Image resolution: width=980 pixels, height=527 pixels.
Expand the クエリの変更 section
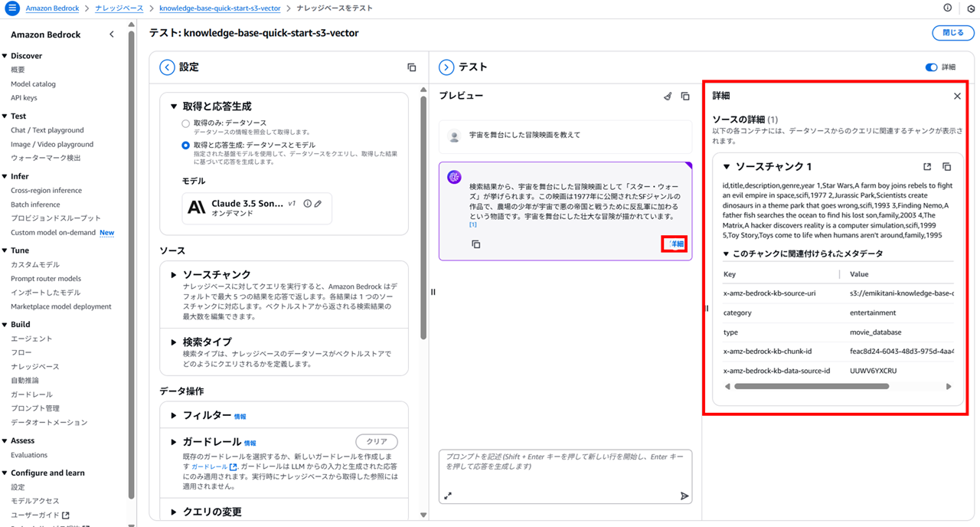[x=174, y=512]
